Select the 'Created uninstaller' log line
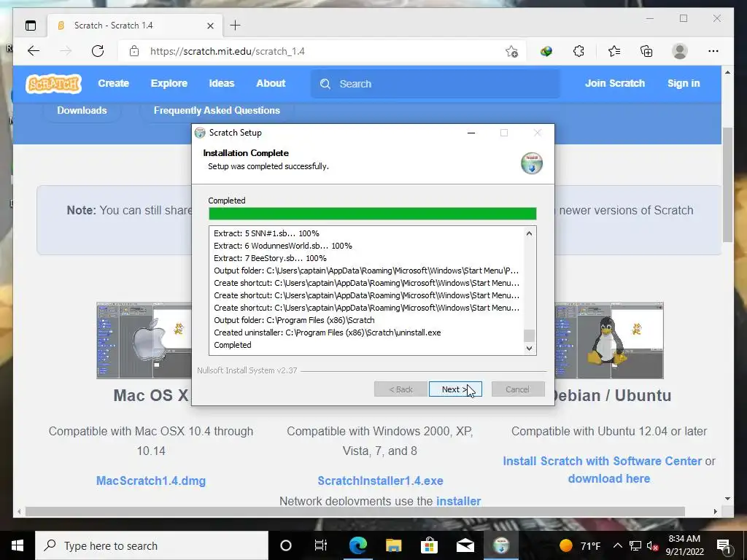The height and width of the screenshot is (560, 747). tap(328, 332)
